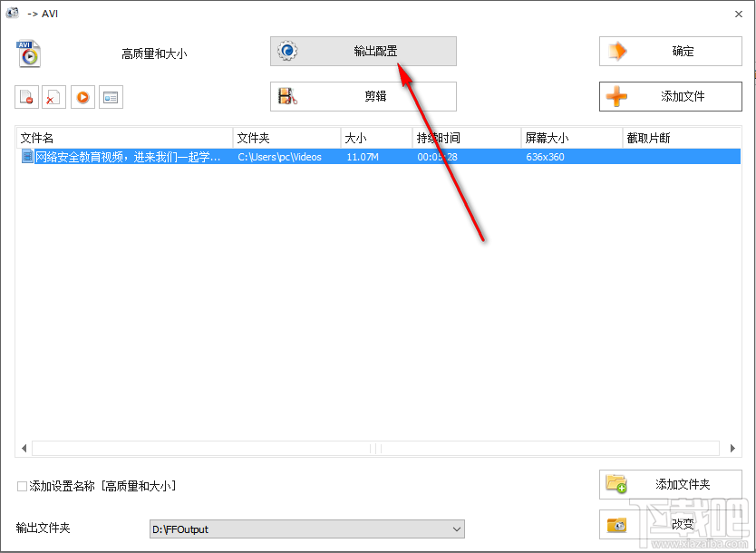Image resolution: width=756 pixels, height=553 pixels.
Task: Sort by the 大小 column header
Action: (x=376, y=139)
